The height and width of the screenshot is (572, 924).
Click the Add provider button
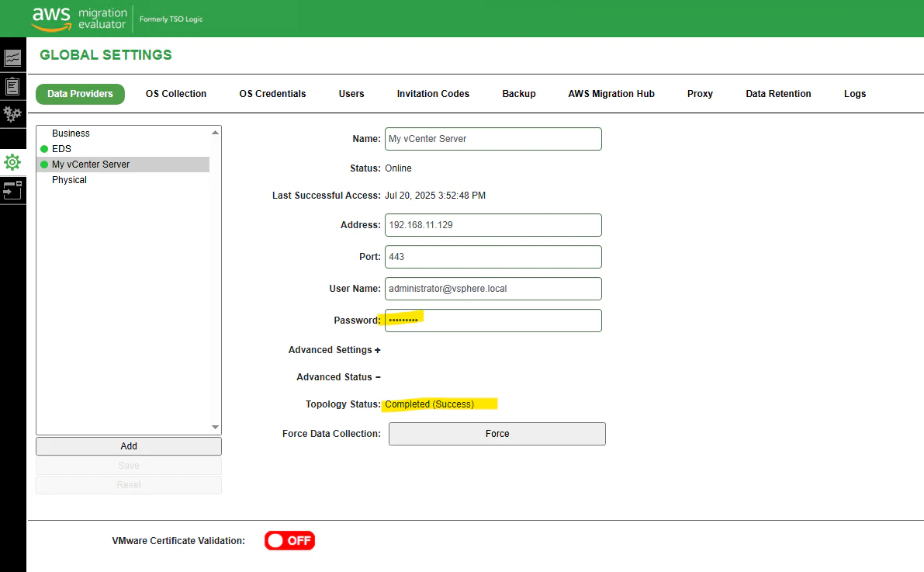tap(129, 446)
